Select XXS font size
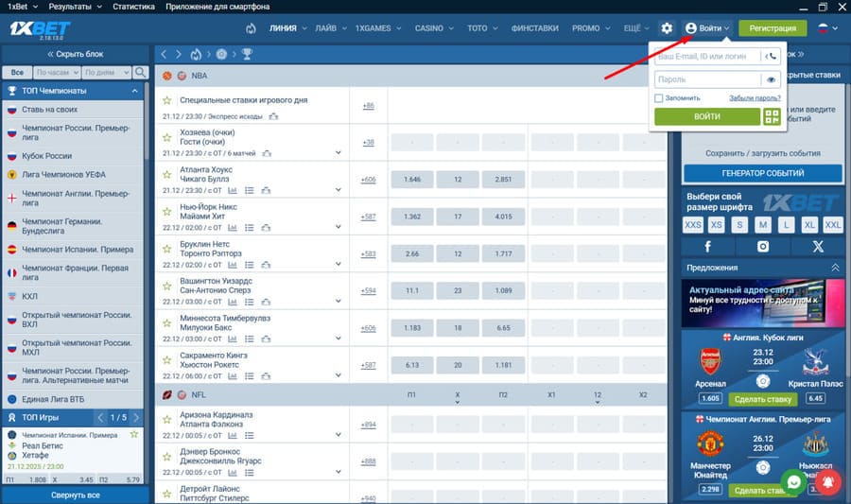This screenshot has width=851, height=504. coord(692,225)
